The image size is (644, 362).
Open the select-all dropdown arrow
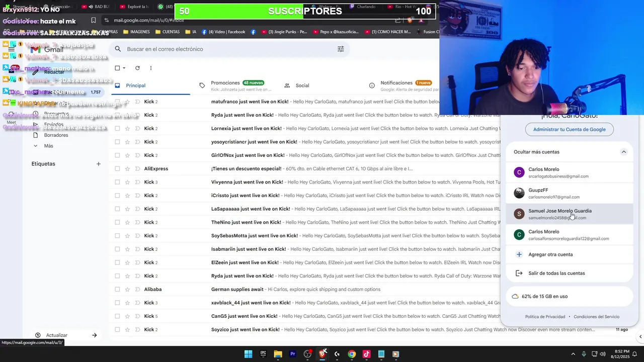124,68
